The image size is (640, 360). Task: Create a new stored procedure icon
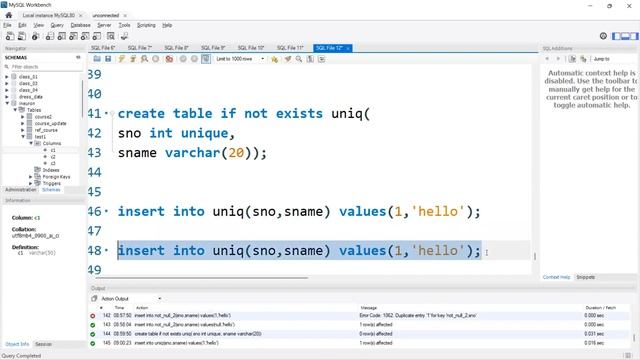[x=85, y=36]
